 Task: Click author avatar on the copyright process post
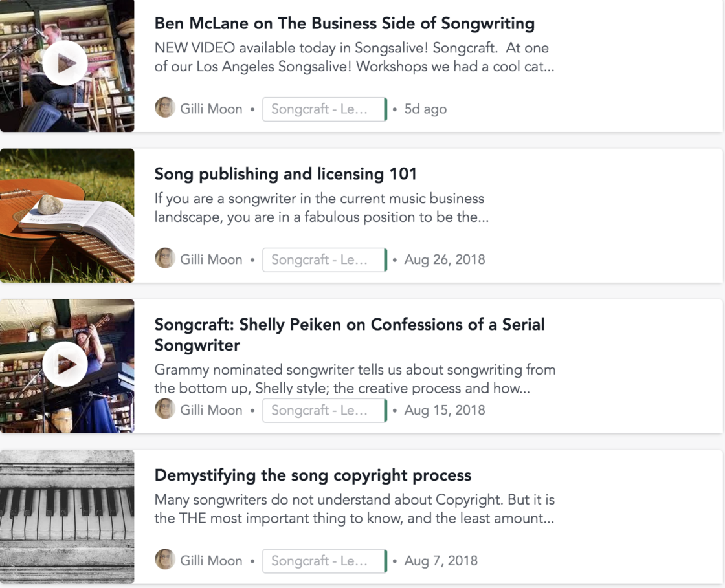tap(165, 560)
